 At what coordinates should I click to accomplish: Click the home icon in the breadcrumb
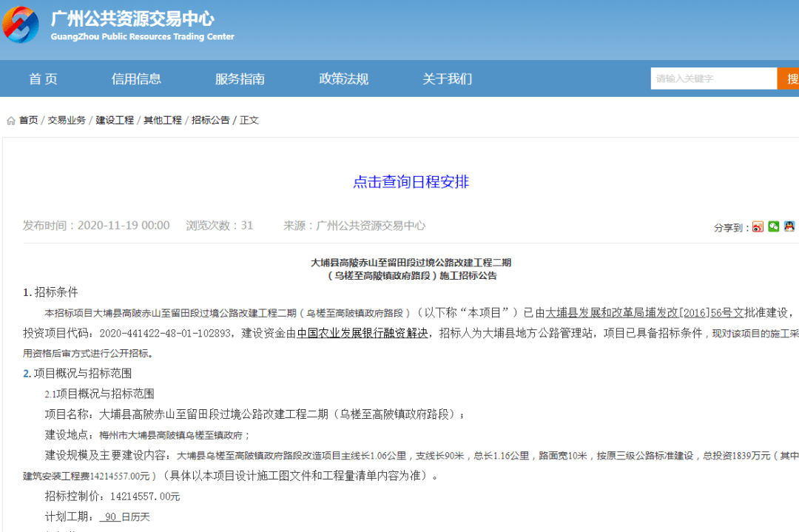coord(10,119)
